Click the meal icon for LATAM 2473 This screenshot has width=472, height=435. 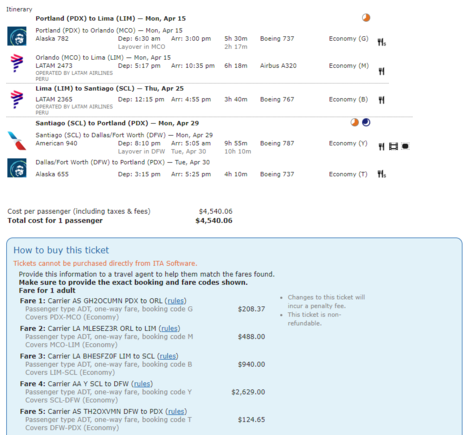[382, 71]
